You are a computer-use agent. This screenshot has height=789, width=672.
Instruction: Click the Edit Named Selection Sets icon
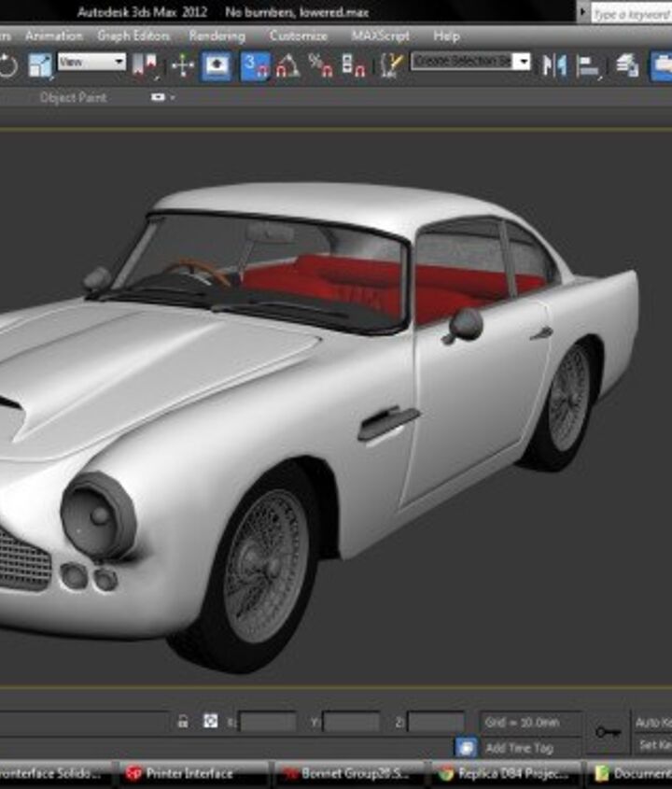pyautogui.click(x=393, y=65)
